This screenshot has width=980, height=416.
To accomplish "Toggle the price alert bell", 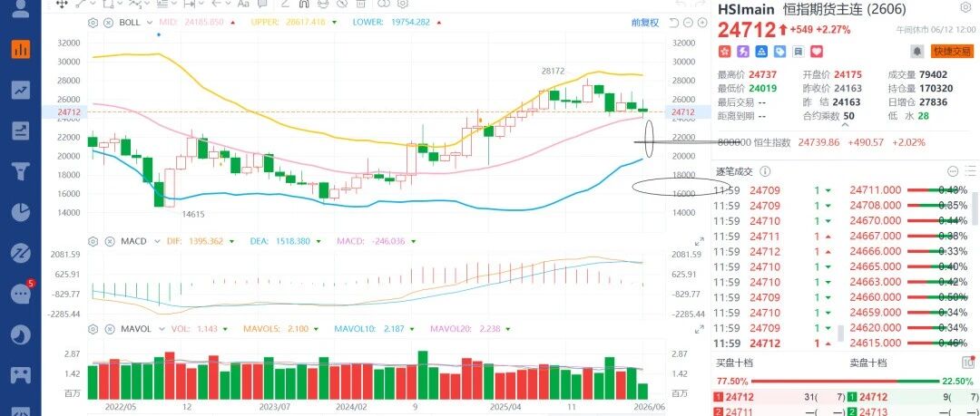I will point(917,52).
